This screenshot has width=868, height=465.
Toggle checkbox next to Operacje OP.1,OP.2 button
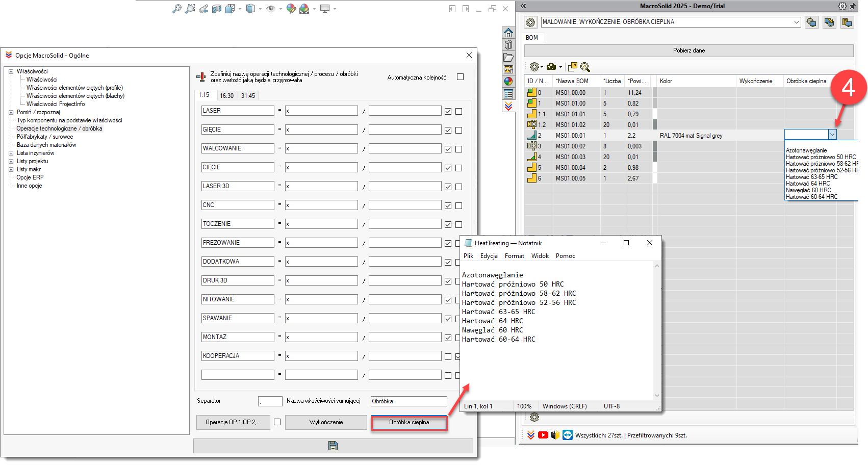tap(277, 422)
